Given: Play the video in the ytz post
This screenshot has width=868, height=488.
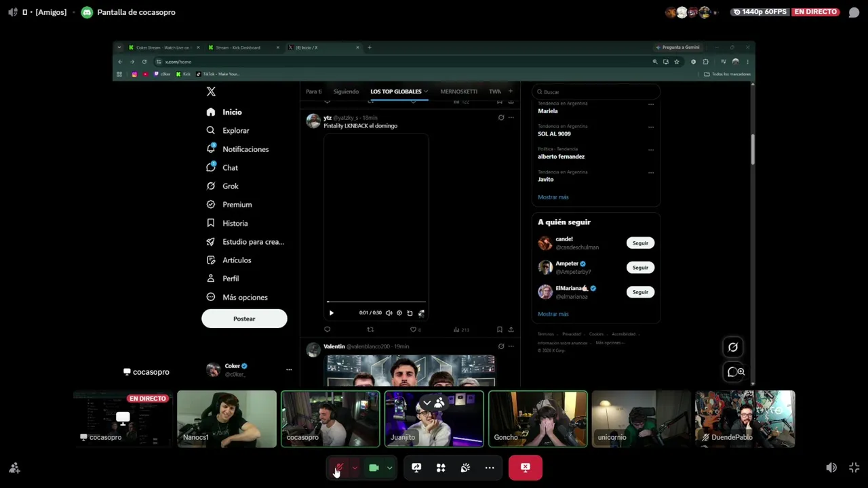Looking at the screenshot, I should 331,313.
